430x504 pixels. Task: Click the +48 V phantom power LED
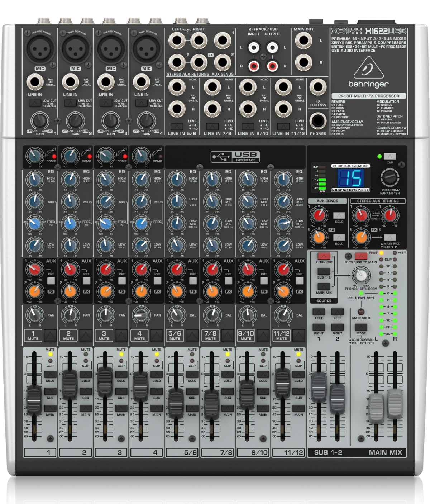(x=395, y=253)
